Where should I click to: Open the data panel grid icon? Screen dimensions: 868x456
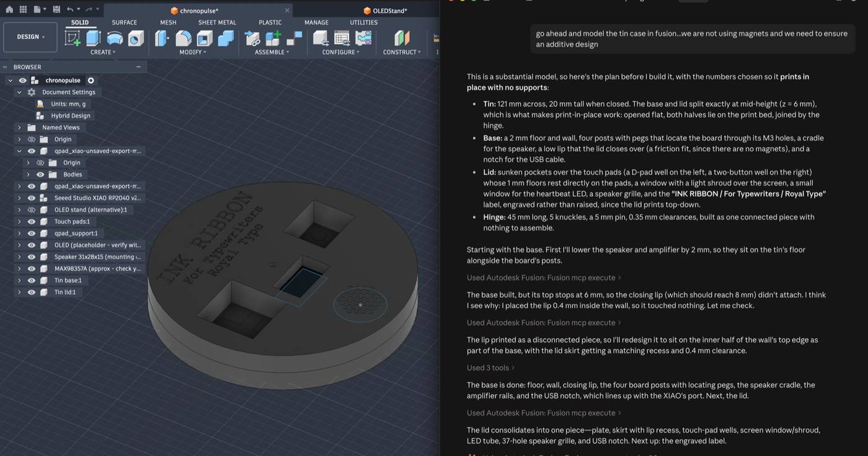click(23, 10)
